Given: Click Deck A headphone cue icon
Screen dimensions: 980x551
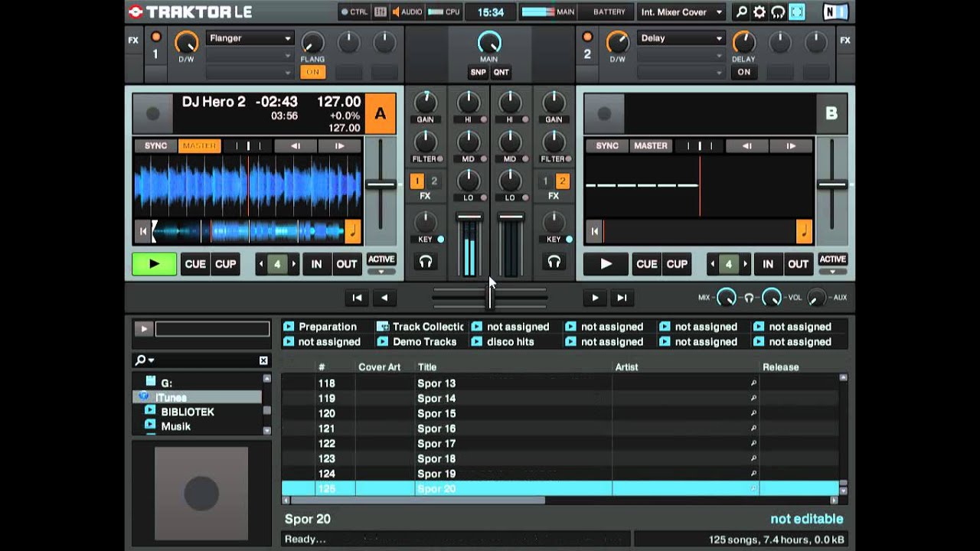Looking at the screenshot, I should pos(426,262).
